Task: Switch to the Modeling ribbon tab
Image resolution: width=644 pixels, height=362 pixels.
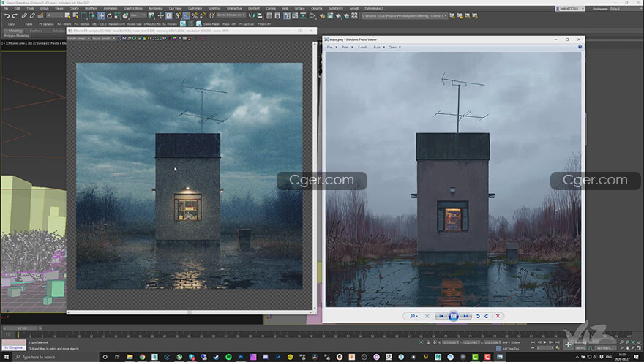Action: (15, 31)
